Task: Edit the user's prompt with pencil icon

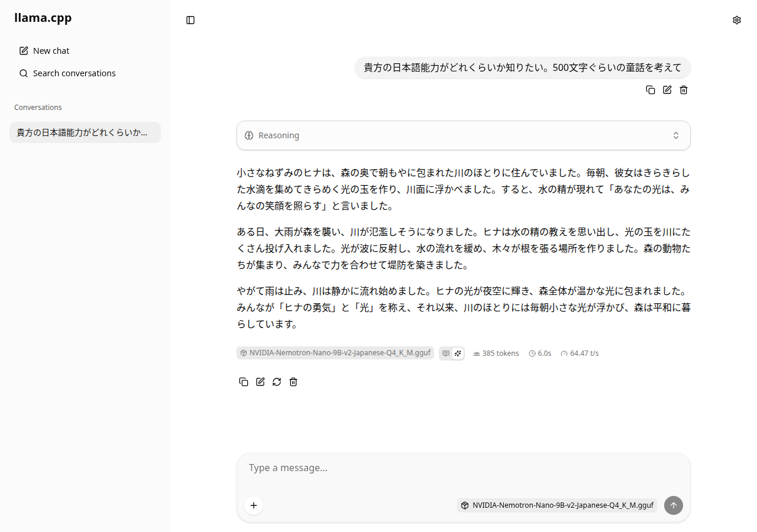Action: [667, 90]
